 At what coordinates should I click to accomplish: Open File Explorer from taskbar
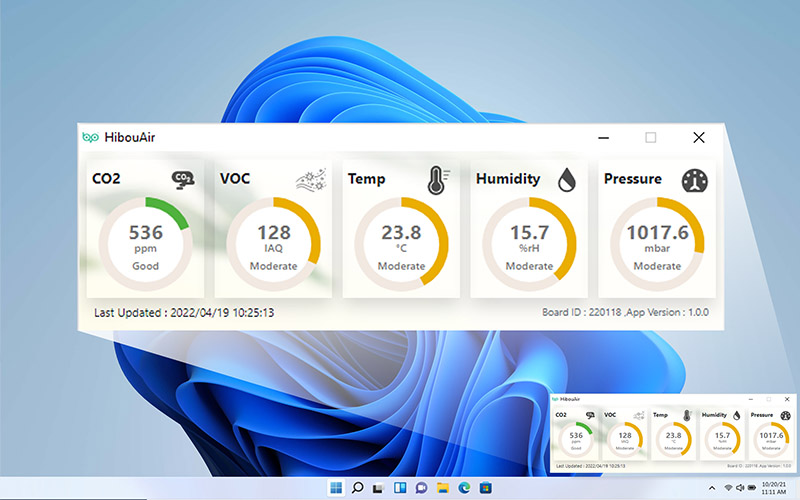[442, 488]
